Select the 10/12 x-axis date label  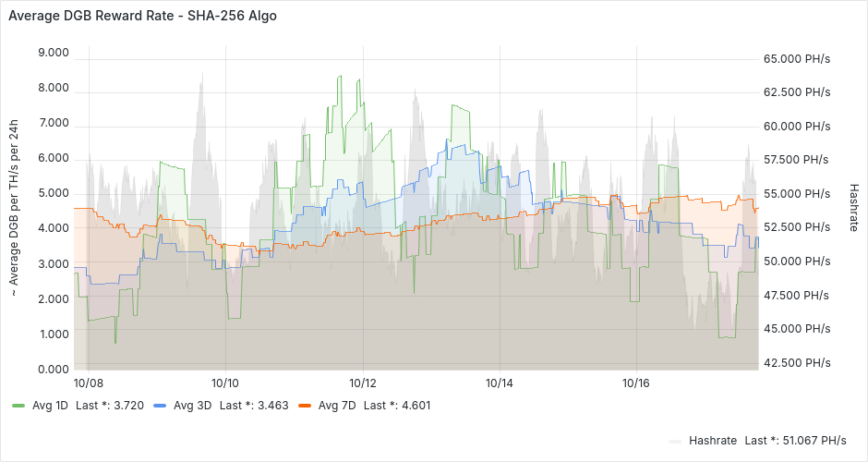362,382
